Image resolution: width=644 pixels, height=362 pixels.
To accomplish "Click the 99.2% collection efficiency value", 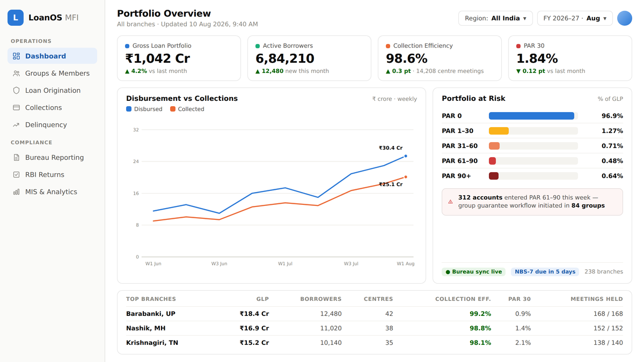I will click(x=480, y=314).
